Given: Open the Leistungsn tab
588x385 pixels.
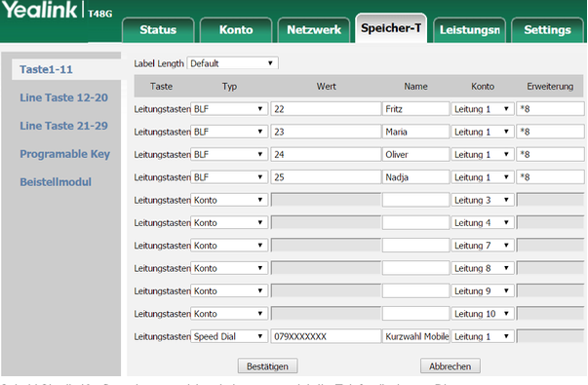Looking at the screenshot, I should pyautogui.click(x=469, y=30).
